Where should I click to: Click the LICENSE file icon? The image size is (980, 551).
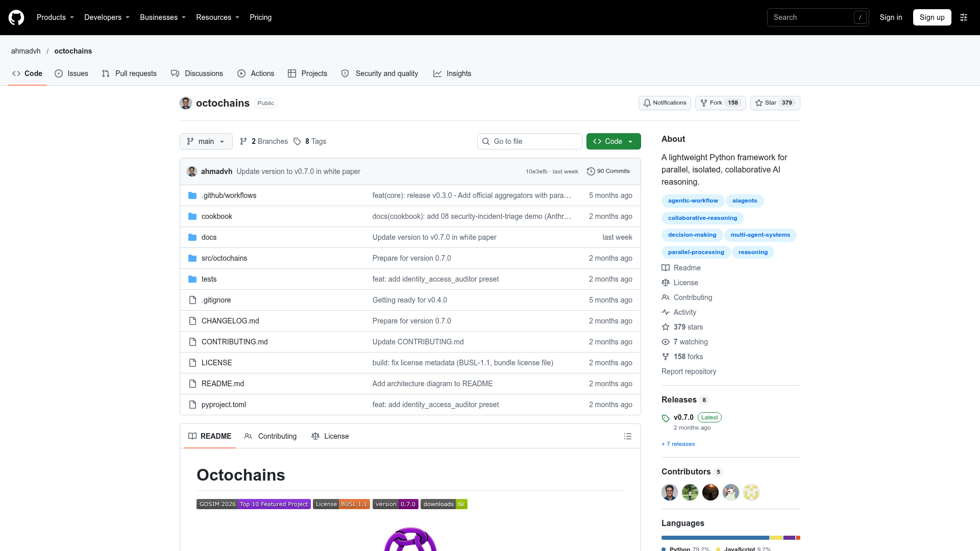[192, 363]
